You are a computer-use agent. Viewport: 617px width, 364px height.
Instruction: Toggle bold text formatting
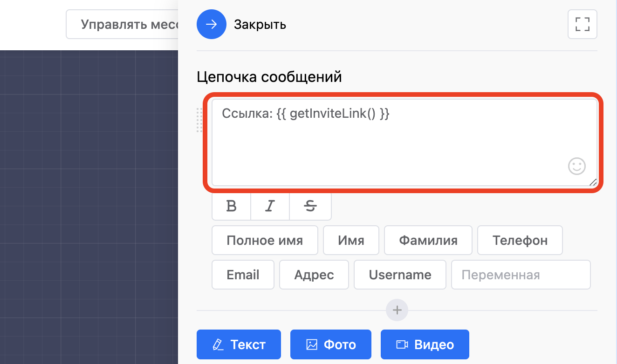(231, 206)
